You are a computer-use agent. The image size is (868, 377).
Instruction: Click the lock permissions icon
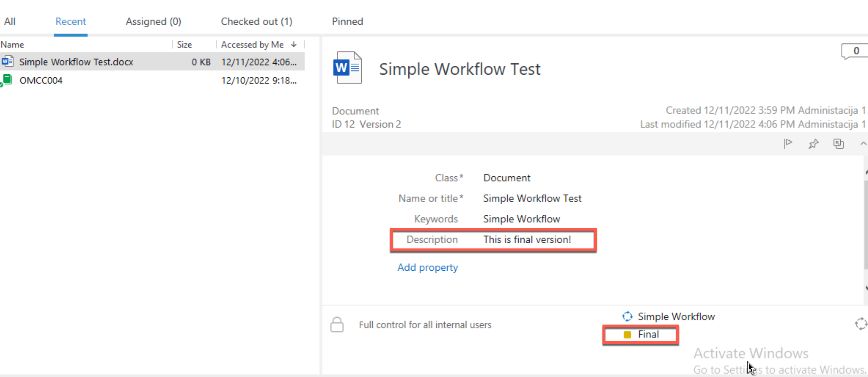point(337,324)
